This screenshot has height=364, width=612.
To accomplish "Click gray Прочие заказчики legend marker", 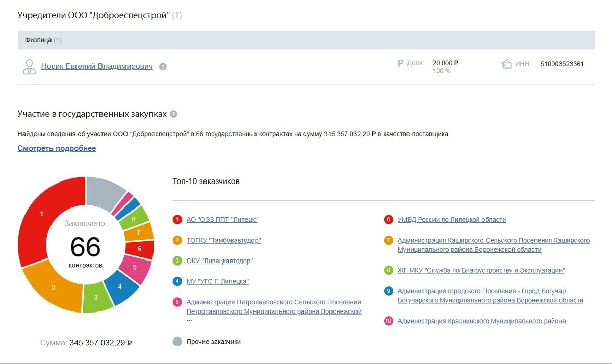I will pyautogui.click(x=177, y=342).
